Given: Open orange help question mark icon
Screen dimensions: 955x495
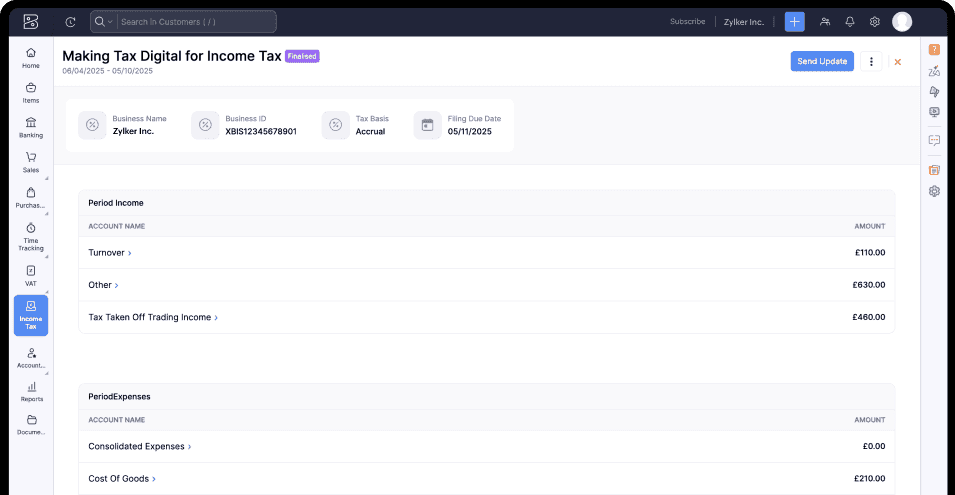Looking at the screenshot, I should (x=934, y=50).
